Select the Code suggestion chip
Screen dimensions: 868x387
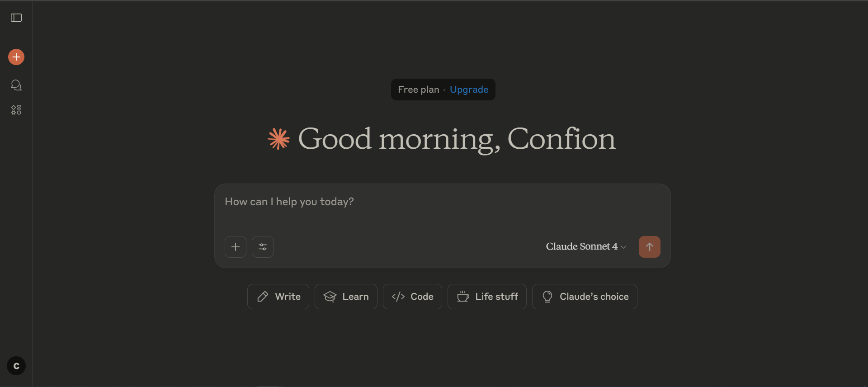click(412, 297)
